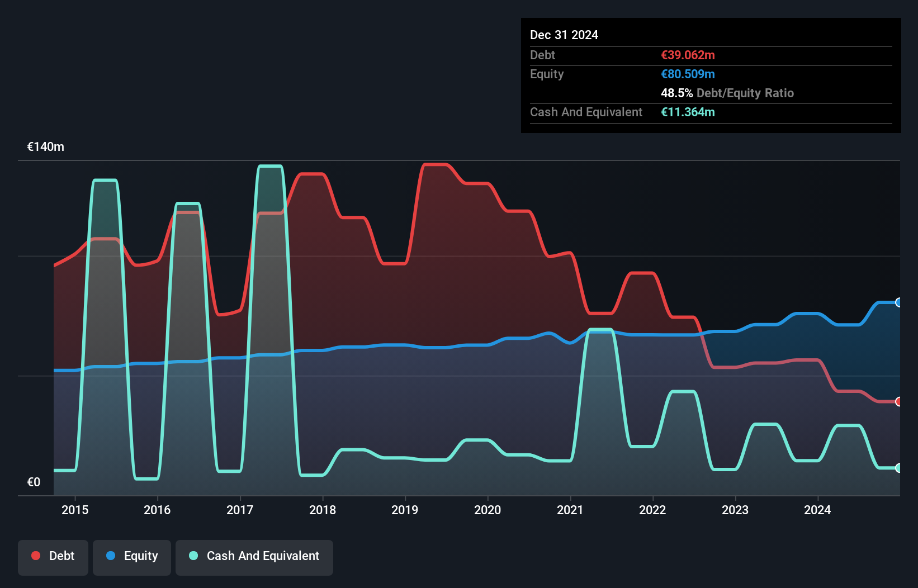Click the teal Cash legend dot
Image resolution: width=918 pixels, height=588 pixels.
pos(193,556)
